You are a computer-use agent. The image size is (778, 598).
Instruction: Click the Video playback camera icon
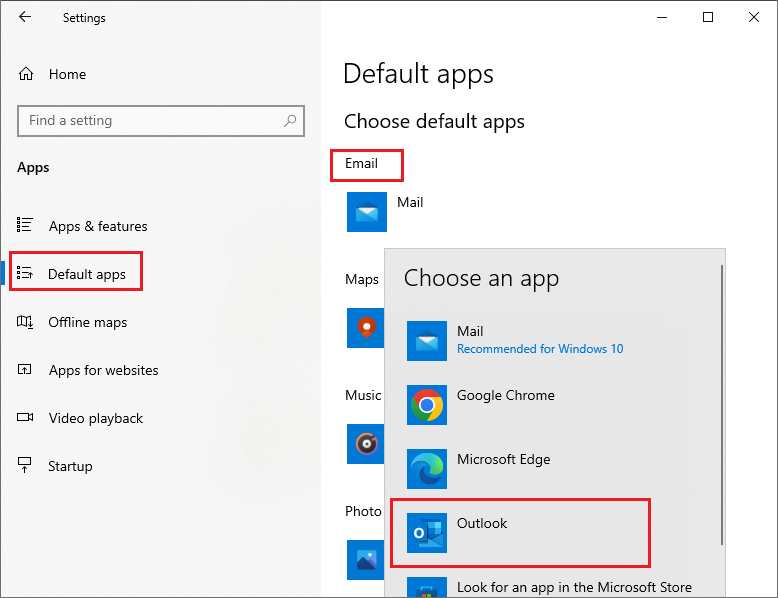click(25, 417)
